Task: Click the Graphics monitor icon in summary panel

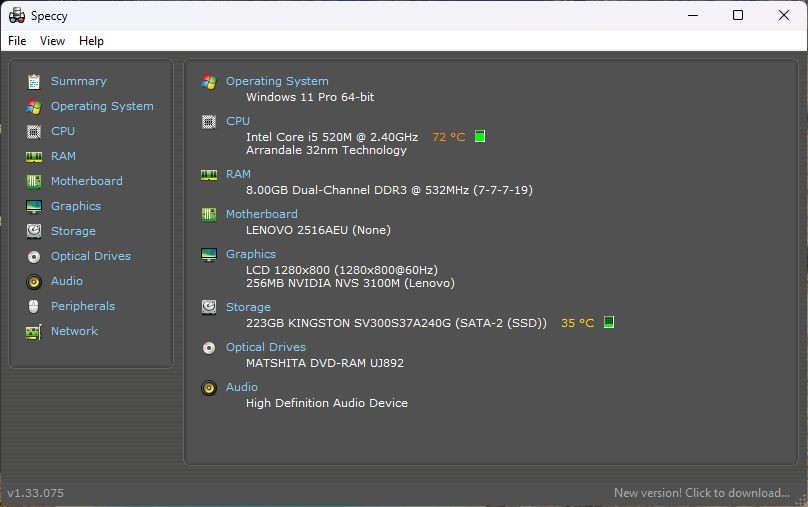Action: (209, 255)
